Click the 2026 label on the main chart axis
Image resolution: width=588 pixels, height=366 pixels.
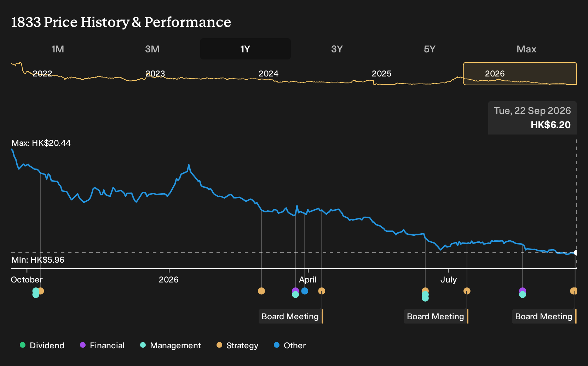tap(169, 280)
